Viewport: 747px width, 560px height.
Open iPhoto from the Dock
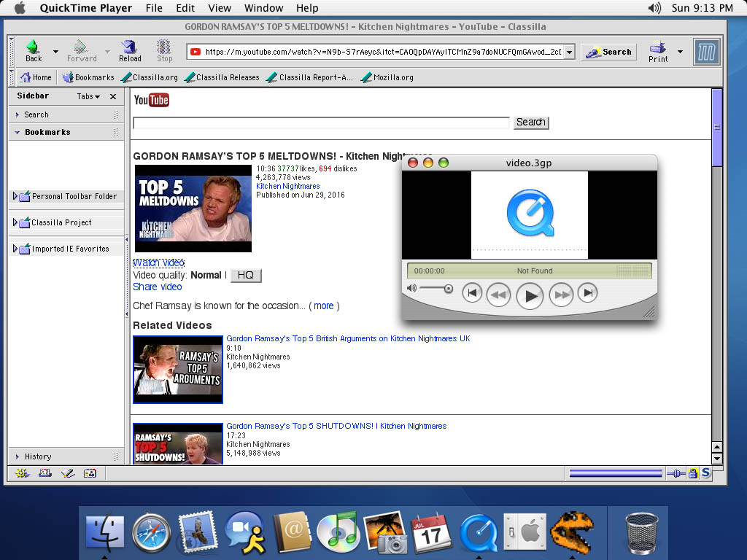[385, 532]
